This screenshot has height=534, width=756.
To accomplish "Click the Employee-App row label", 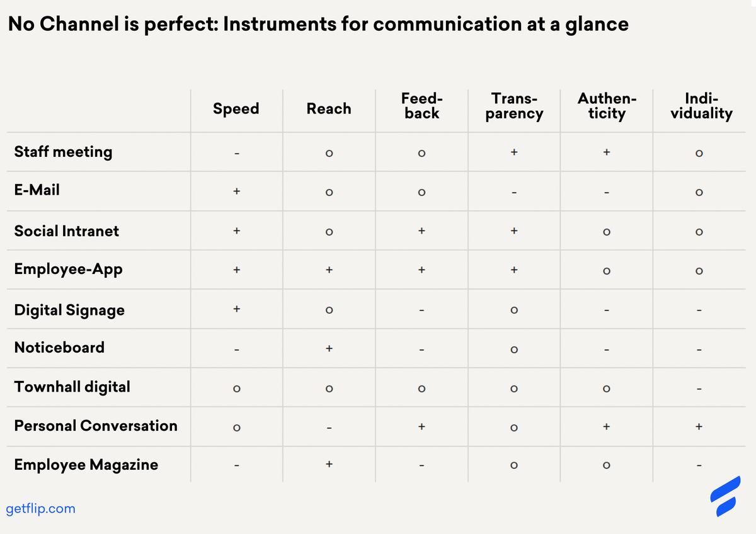I will (69, 270).
